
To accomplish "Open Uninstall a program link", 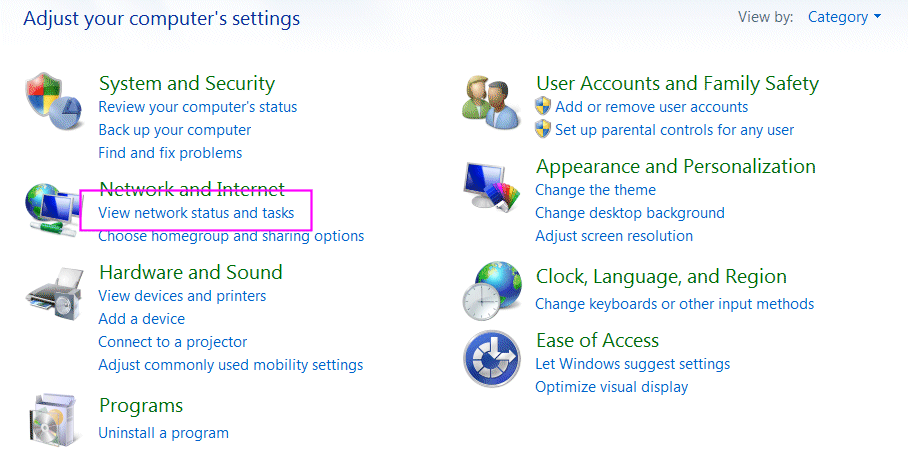I will pos(163,433).
